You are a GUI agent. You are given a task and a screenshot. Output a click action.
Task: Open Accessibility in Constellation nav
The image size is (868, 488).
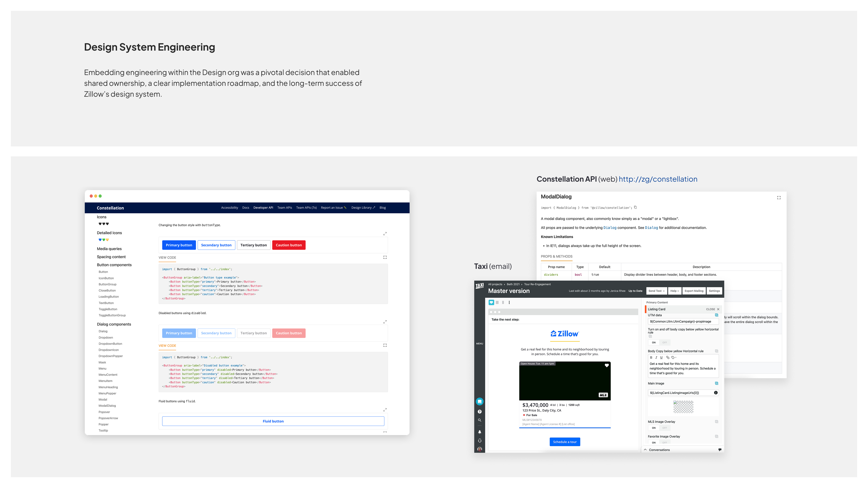pos(229,208)
